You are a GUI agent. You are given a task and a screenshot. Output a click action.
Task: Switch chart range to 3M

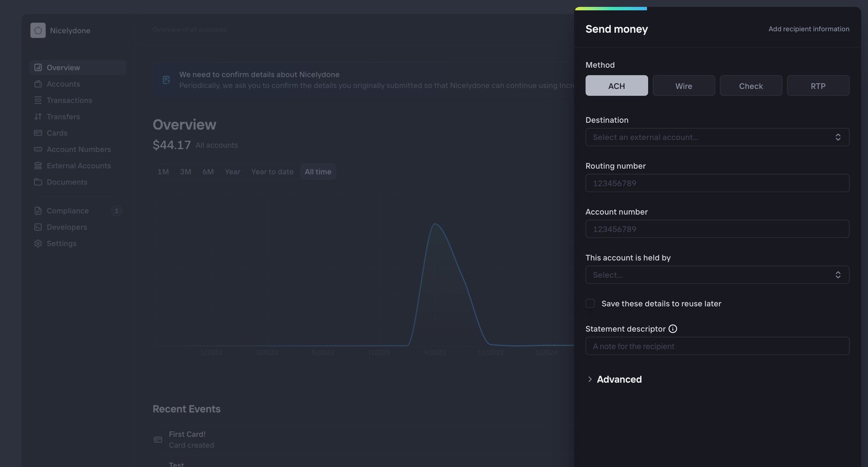point(185,172)
